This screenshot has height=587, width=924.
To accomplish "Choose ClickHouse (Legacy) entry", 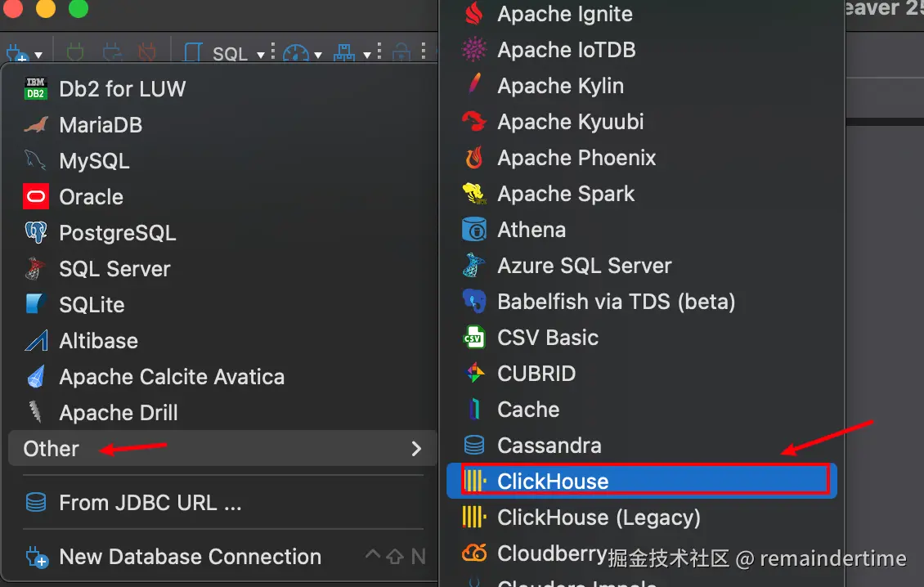I will tap(641, 517).
